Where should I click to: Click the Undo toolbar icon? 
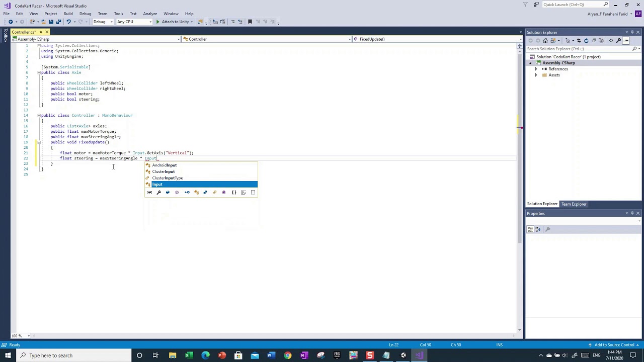pos(68,22)
